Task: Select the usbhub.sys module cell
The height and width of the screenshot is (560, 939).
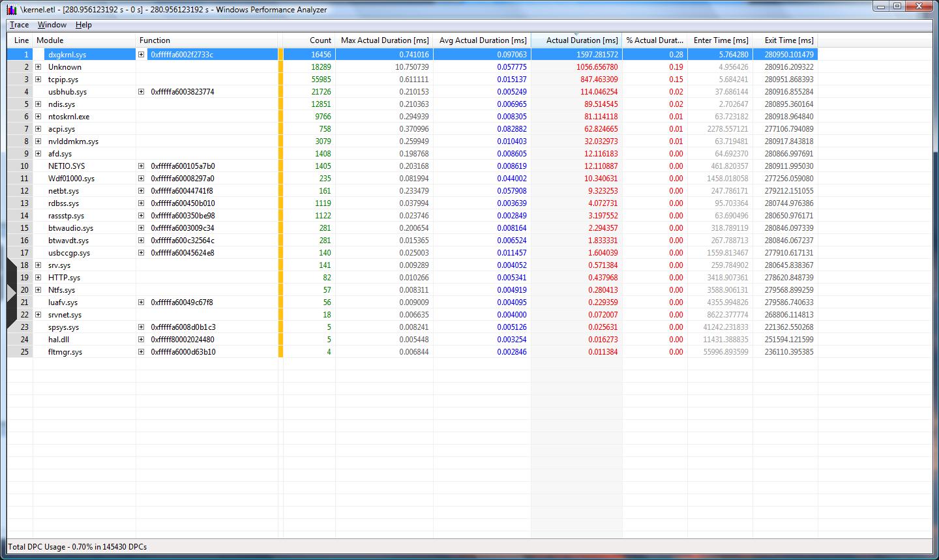Action: click(67, 92)
